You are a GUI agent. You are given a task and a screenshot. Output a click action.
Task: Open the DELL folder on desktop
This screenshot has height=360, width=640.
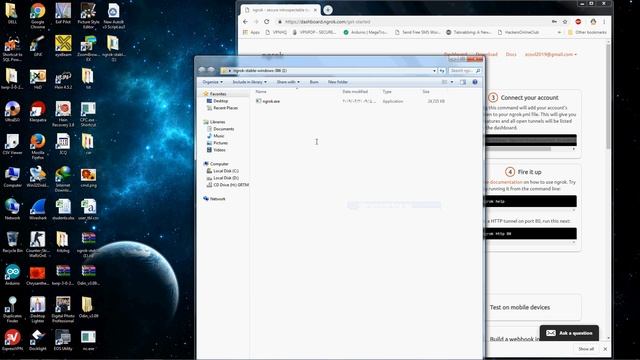[12, 13]
